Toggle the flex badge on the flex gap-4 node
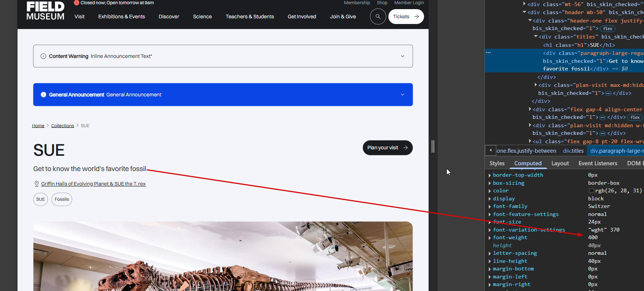This screenshot has width=644, height=291. [635, 117]
